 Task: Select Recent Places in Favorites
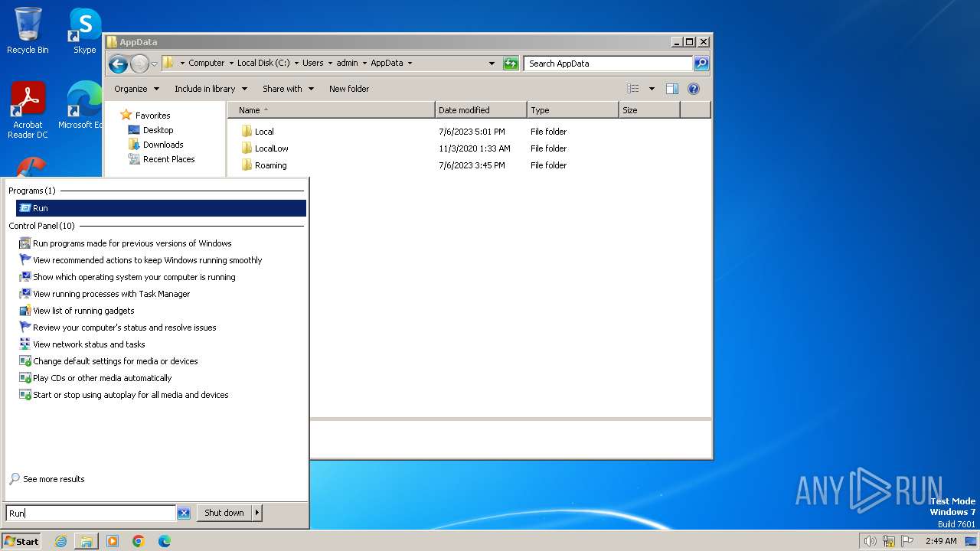pyautogui.click(x=162, y=159)
